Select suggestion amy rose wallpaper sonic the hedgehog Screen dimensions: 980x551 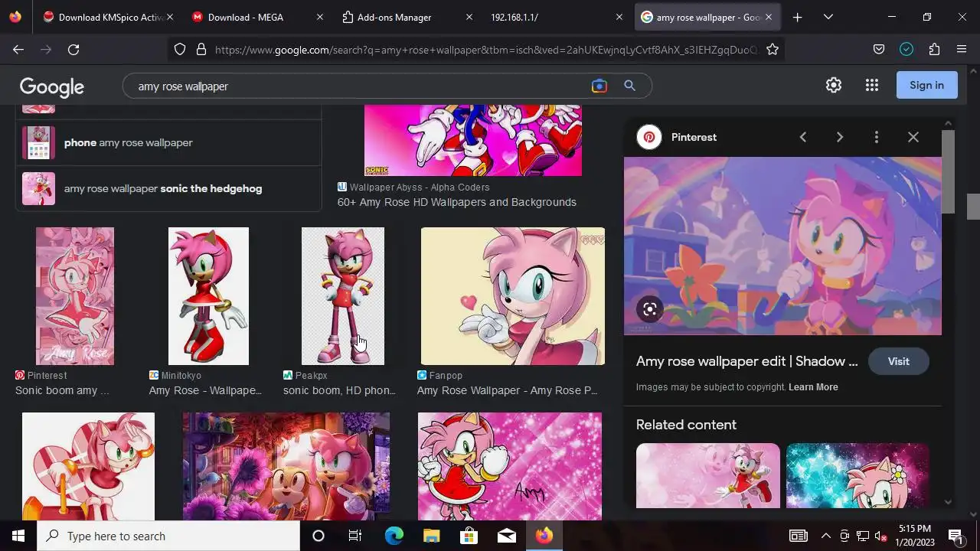[168, 188]
